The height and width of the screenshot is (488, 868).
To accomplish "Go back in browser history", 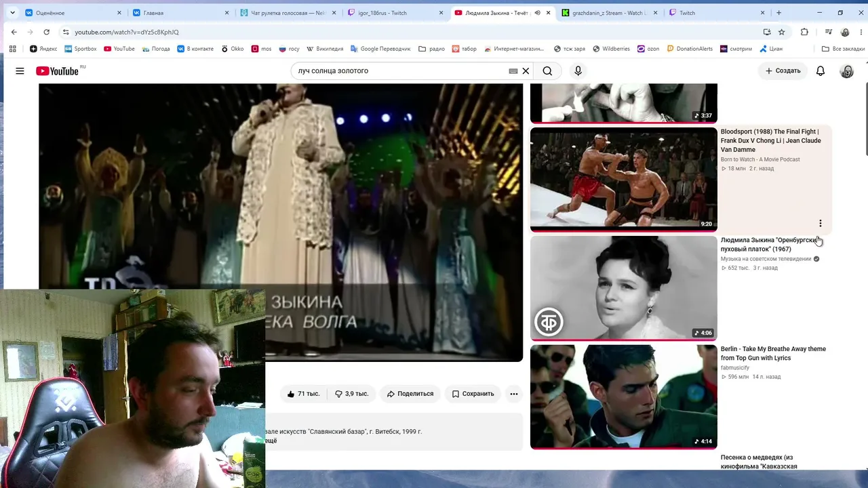I will pyautogui.click(x=14, y=32).
